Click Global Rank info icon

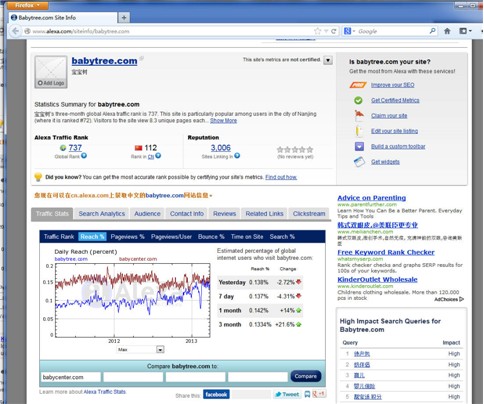(x=84, y=156)
